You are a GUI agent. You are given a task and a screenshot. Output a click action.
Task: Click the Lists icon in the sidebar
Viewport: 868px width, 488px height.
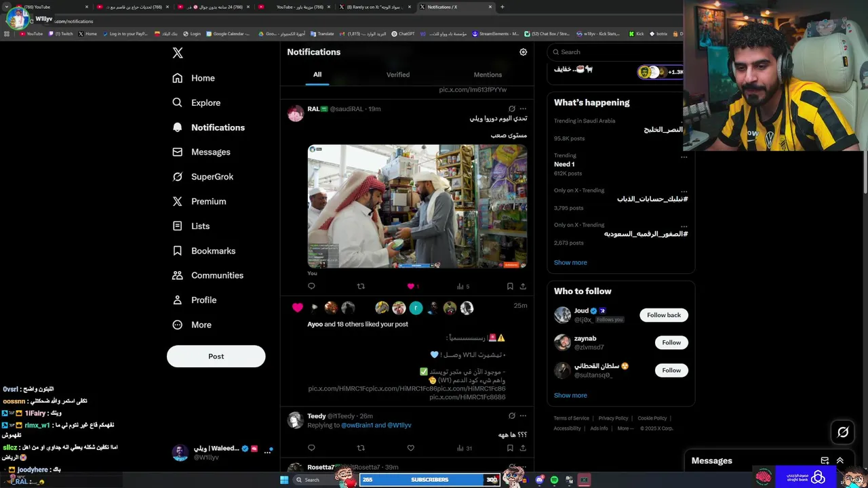[x=178, y=226]
